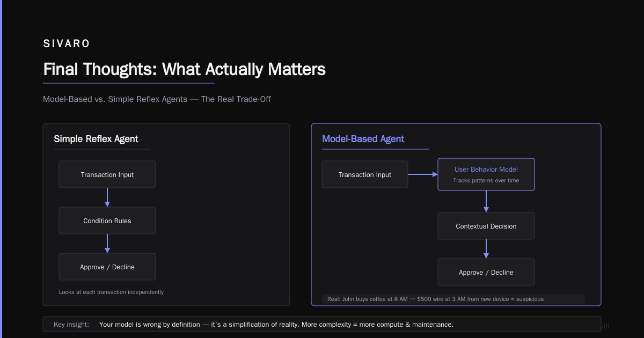Click the SIVARO brand name
Image resolution: width=644 pixels, height=338 pixels.
coord(67,44)
